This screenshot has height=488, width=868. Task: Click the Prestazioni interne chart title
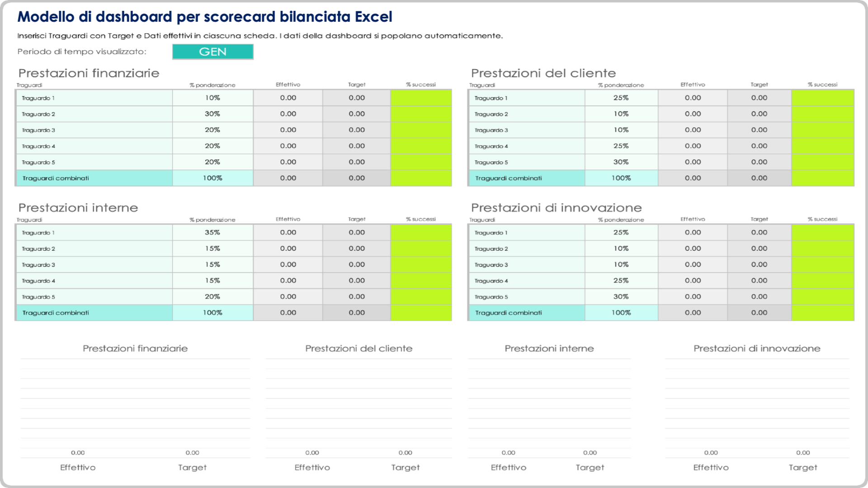pos(549,348)
